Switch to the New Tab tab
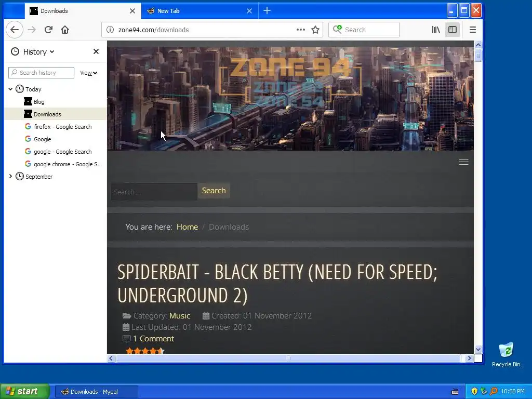Screen dimensions: 532x399 [199, 11]
